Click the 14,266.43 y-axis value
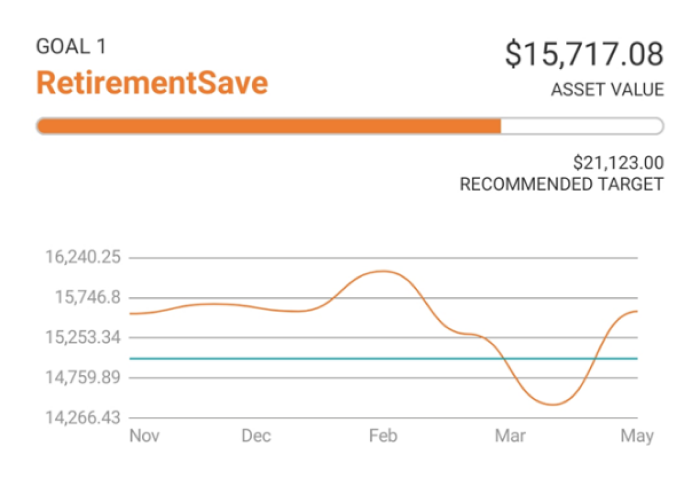 (x=82, y=418)
